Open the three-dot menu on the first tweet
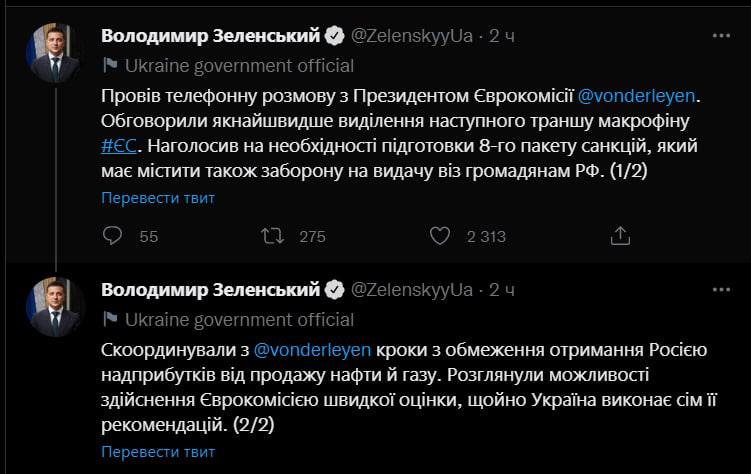 point(720,36)
